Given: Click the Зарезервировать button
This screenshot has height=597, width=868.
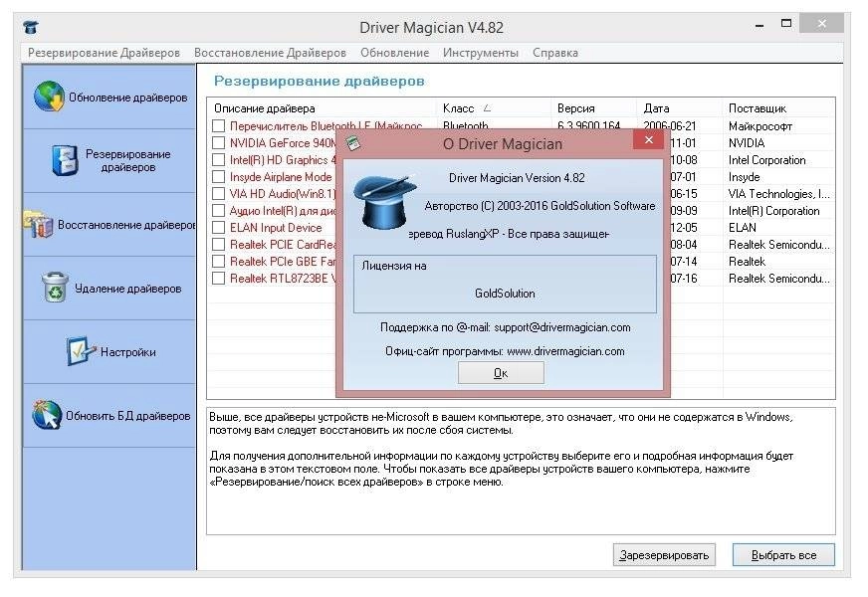Looking at the screenshot, I should click(x=664, y=555).
